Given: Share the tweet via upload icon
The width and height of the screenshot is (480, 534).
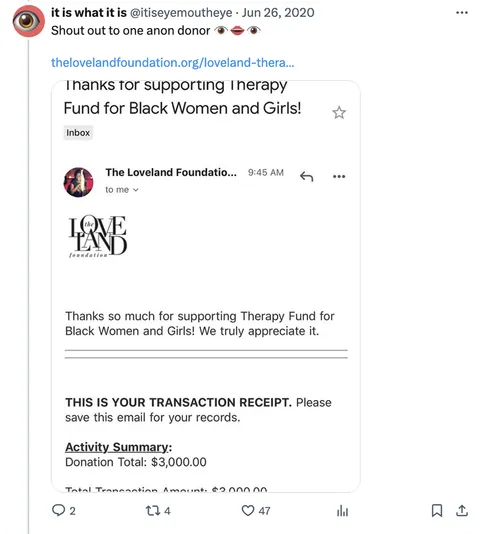Looking at the screenshot, I should pyautogui.click(x=462, y=511).
